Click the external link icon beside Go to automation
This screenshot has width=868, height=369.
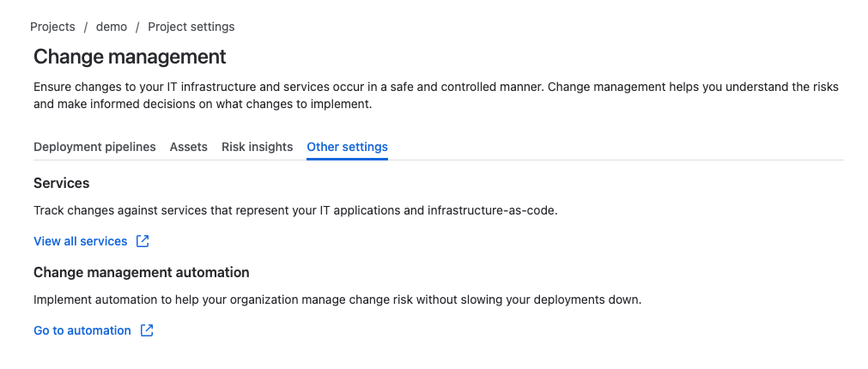point(147,330)
